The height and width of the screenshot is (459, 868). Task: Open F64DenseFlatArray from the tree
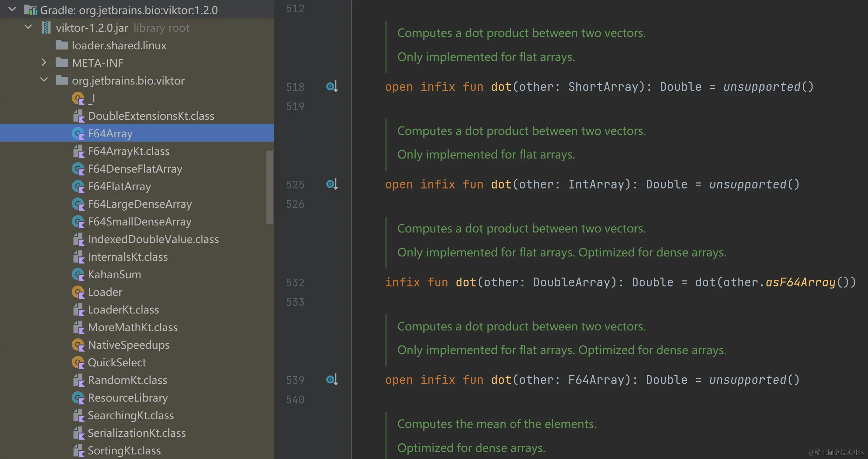point(135,169)
